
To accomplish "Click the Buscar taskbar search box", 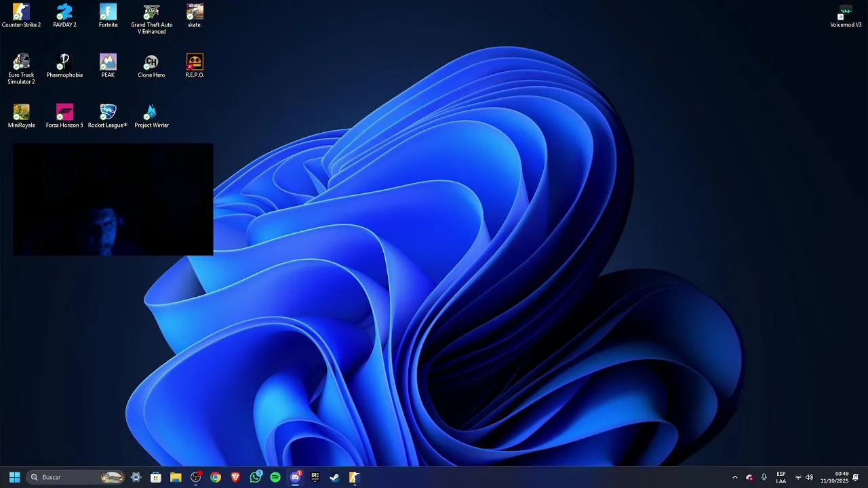I will coord(75,477).
